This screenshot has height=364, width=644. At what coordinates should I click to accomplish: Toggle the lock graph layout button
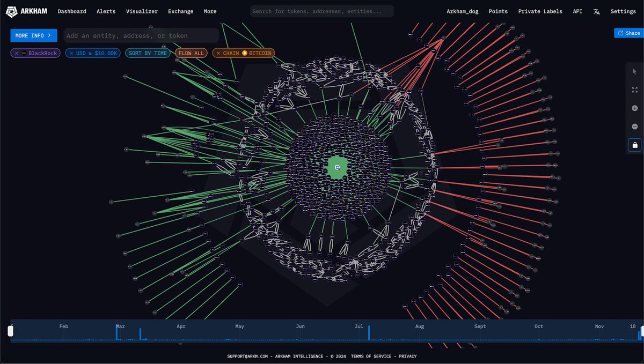(x=634, y=145)
